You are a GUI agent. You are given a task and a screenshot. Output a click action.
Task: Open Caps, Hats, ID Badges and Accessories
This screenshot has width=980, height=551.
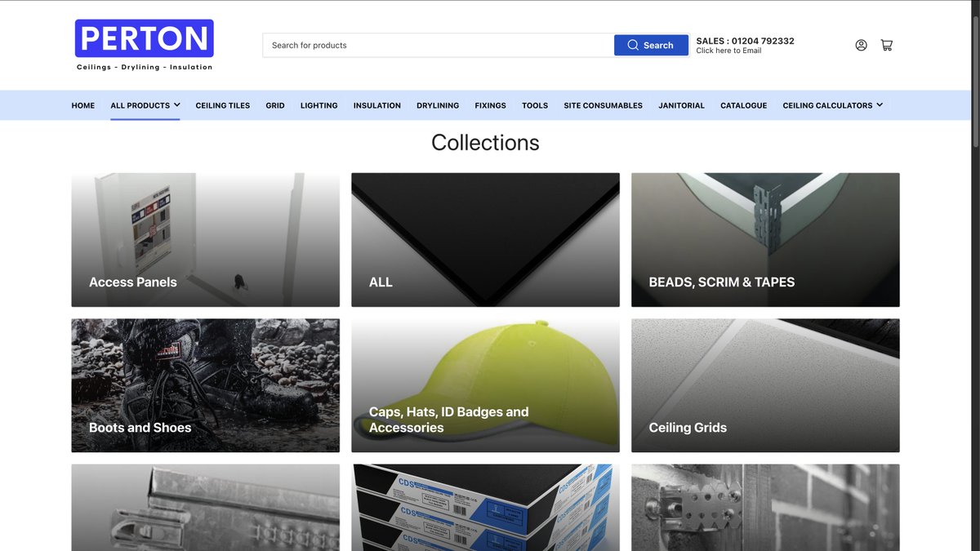(x=485, y=385)
